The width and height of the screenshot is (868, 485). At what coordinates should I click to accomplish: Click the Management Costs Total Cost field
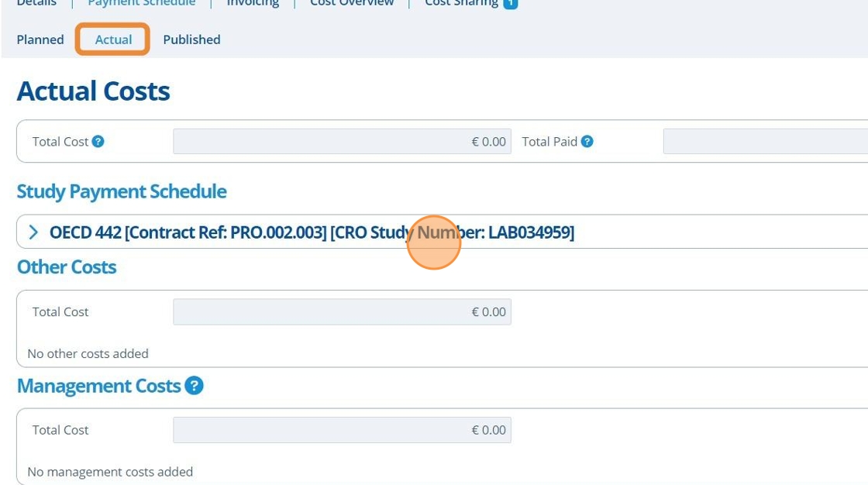coord(342,430)
